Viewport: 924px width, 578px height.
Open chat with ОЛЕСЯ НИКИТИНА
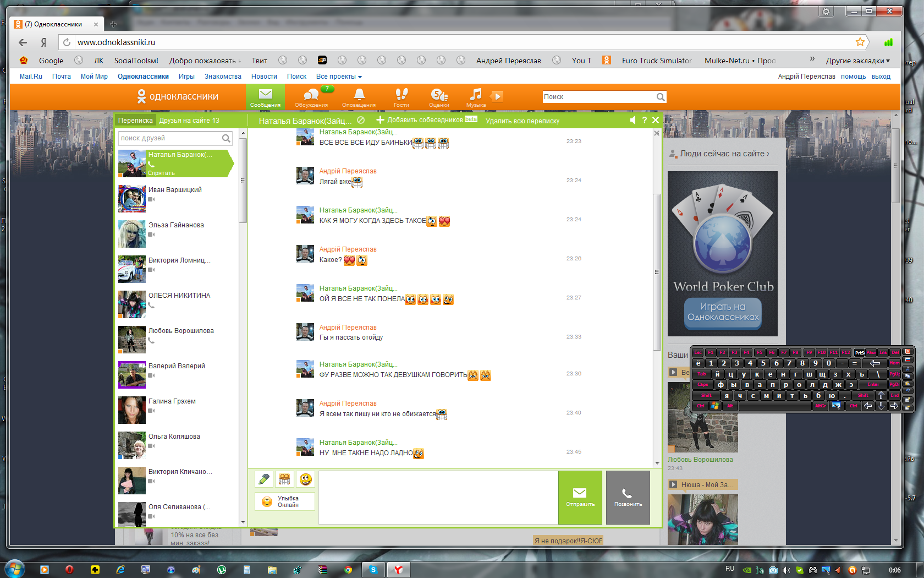coord(179,296)
